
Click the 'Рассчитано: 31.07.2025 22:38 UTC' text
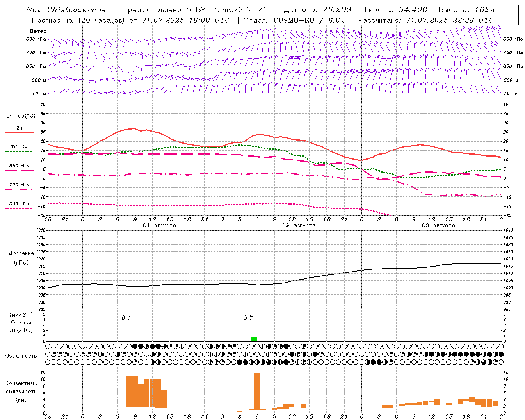point(426,20)
